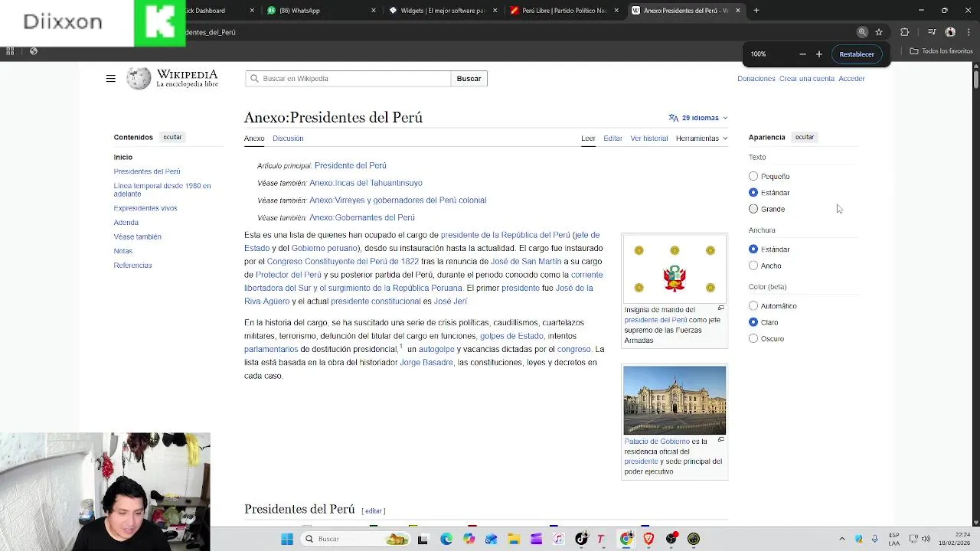
Task: Enlarge the Insignia de mando image icon
Action: click(720, 308)
